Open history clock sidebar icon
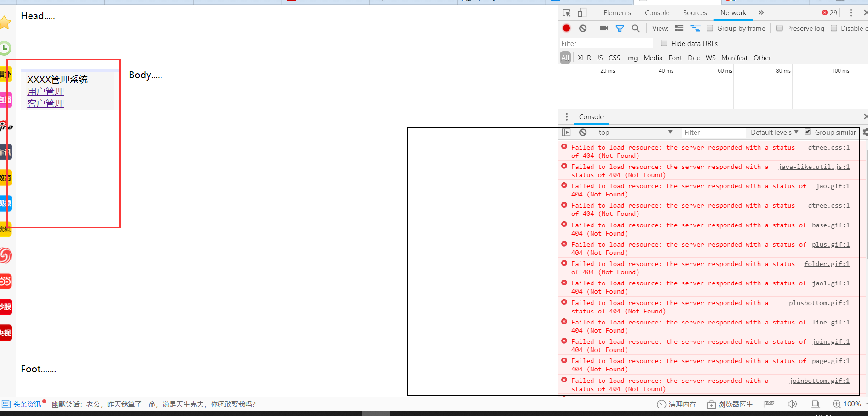Viewport: 868px width, 416px height. [x=5, y=48]
